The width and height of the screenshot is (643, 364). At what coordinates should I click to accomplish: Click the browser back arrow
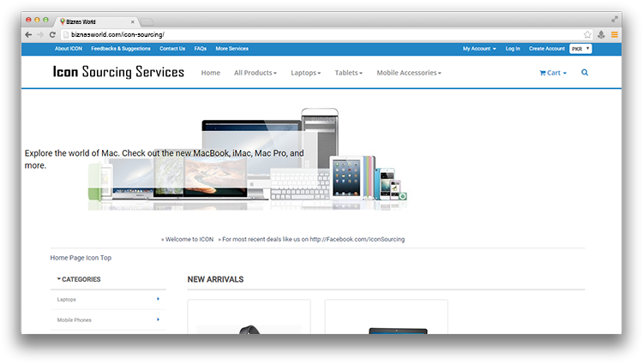28,35
